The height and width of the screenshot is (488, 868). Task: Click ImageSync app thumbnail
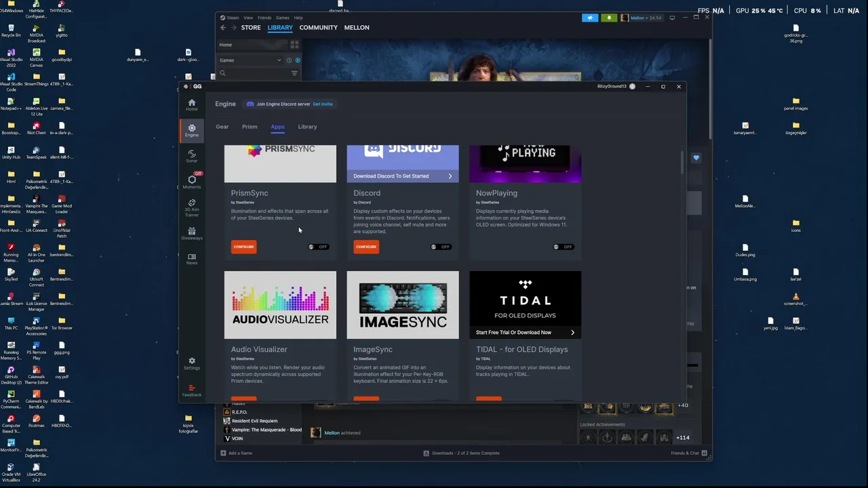403,305
